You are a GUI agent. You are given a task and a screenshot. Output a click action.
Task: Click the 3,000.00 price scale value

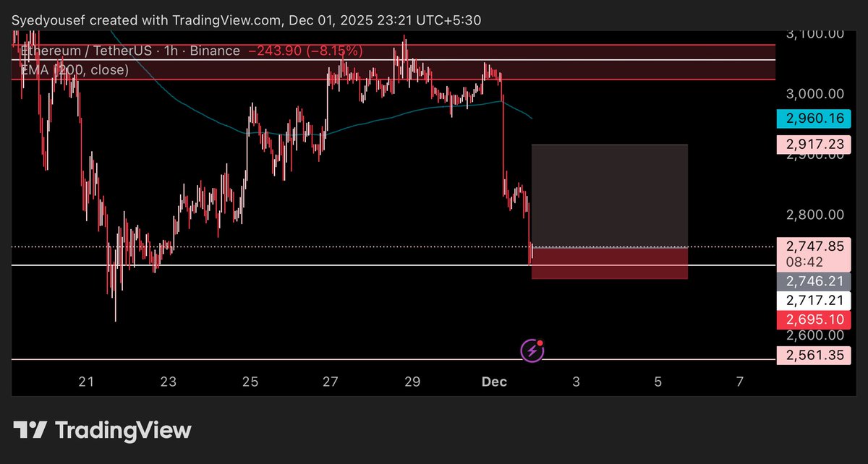(814, 94)
